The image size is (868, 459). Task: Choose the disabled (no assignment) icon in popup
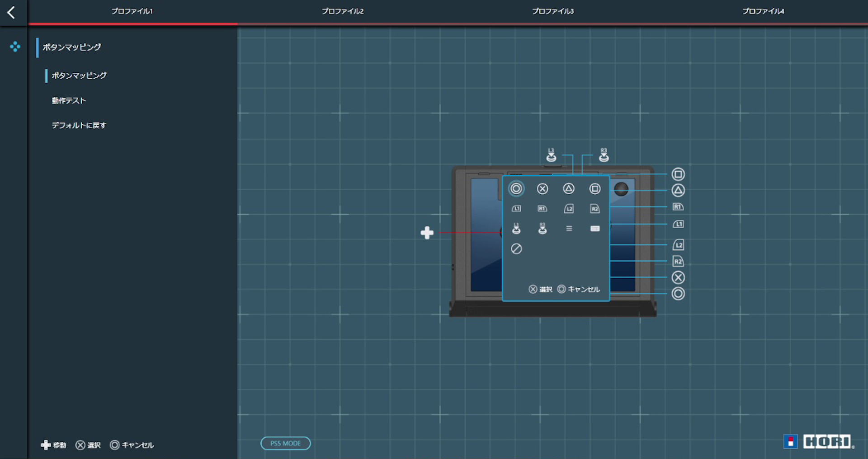pos(516,248)
